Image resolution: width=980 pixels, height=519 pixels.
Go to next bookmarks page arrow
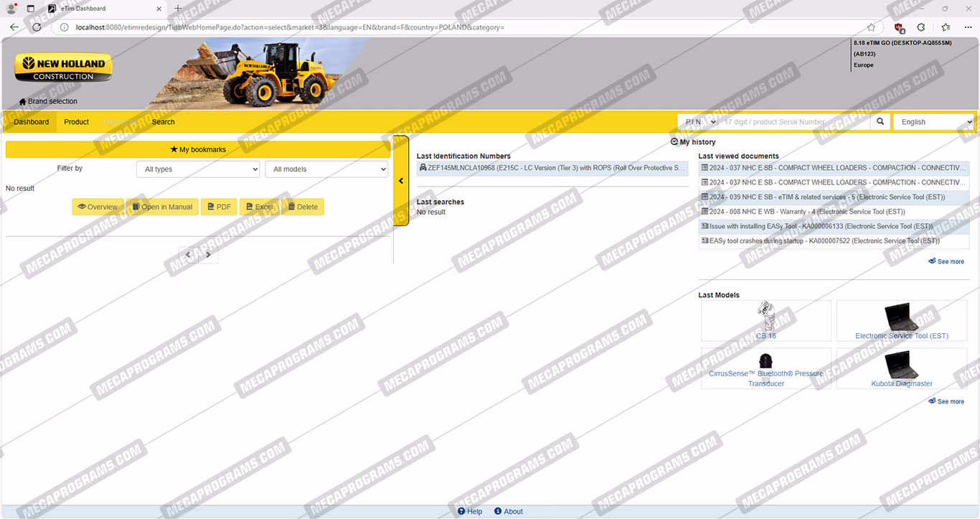(208, 254)
